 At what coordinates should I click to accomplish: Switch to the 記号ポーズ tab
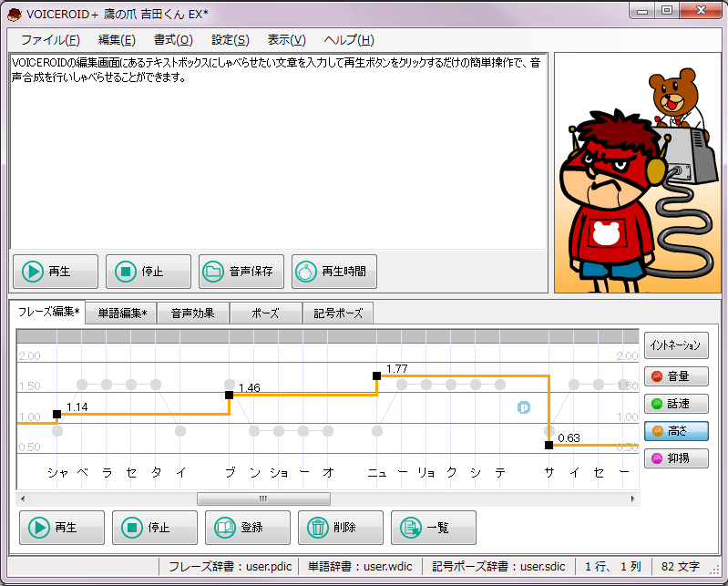[338, 314]
